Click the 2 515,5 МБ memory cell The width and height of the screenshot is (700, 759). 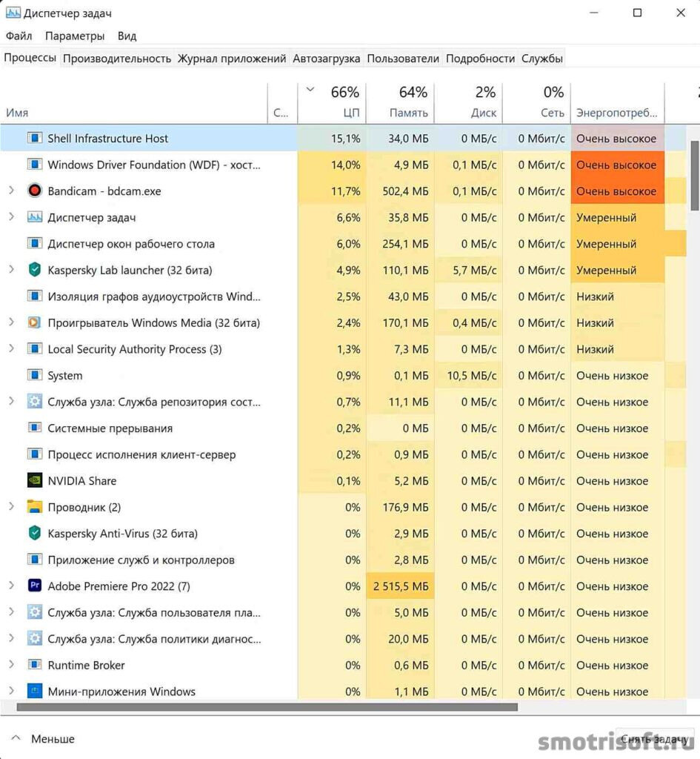tap(400, 586)
